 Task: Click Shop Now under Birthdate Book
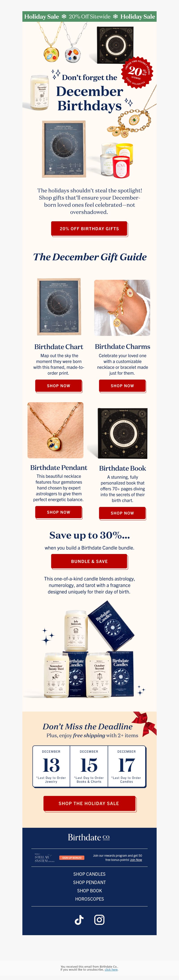(122, 513)
